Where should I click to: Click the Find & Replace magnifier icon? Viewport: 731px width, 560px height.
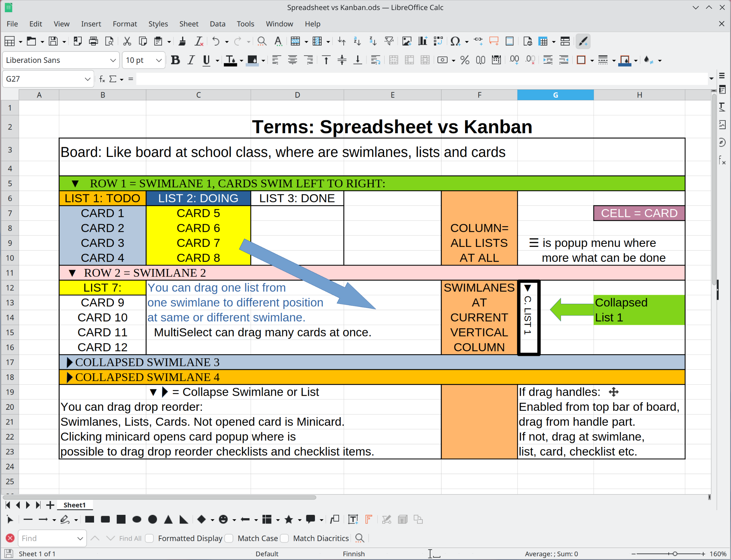pyautogui.click(x=262, y=41)
